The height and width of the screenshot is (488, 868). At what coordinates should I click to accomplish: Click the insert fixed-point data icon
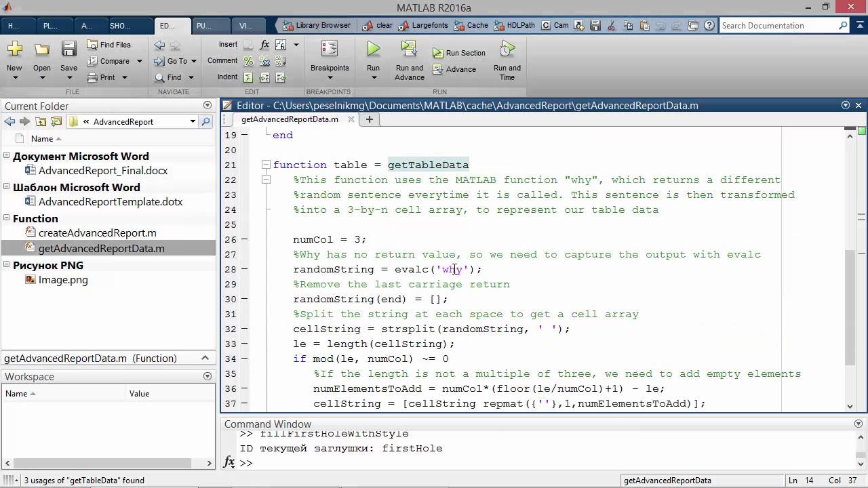point(280,45)
